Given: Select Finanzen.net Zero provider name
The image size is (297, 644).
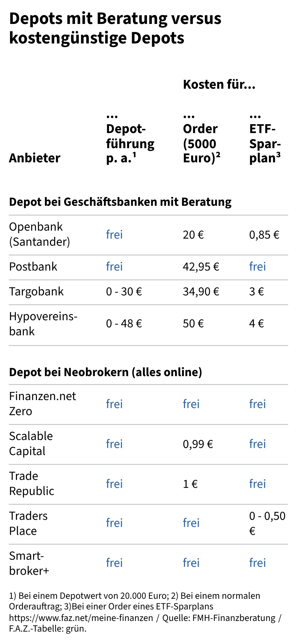Looking at the screenshot, I should point(43,404).
